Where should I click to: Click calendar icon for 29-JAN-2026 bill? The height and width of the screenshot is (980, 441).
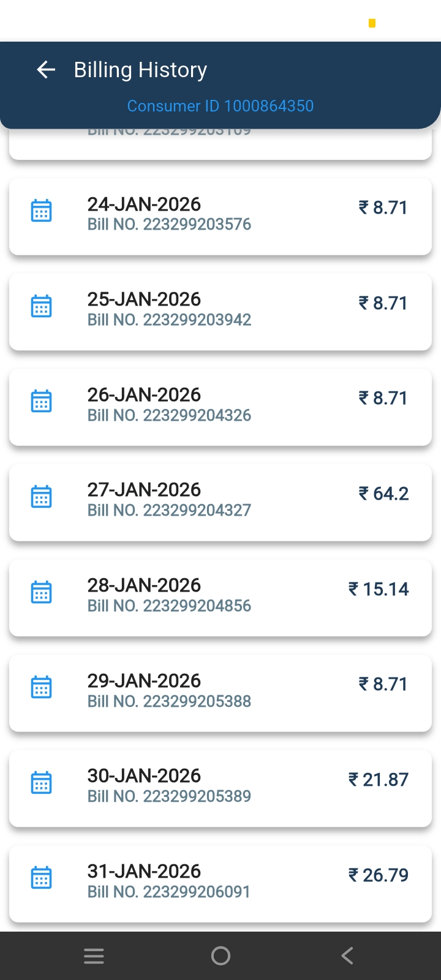(41, 687)
